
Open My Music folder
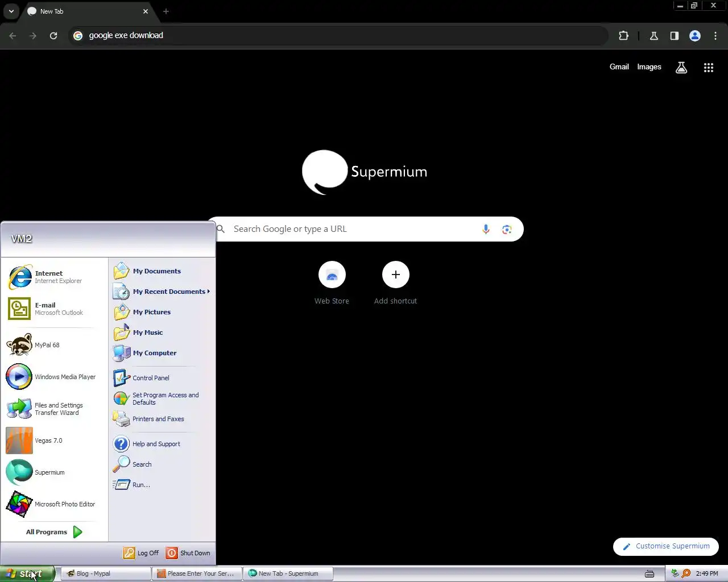click(162, 332)
